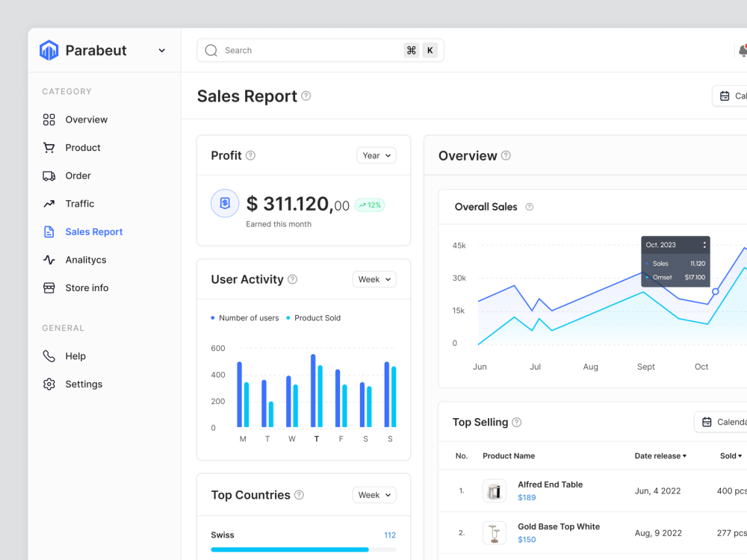This screenshot has height=560, width=747.
Task: Click the 12% growth badge
Action: (x=370, y=205)
